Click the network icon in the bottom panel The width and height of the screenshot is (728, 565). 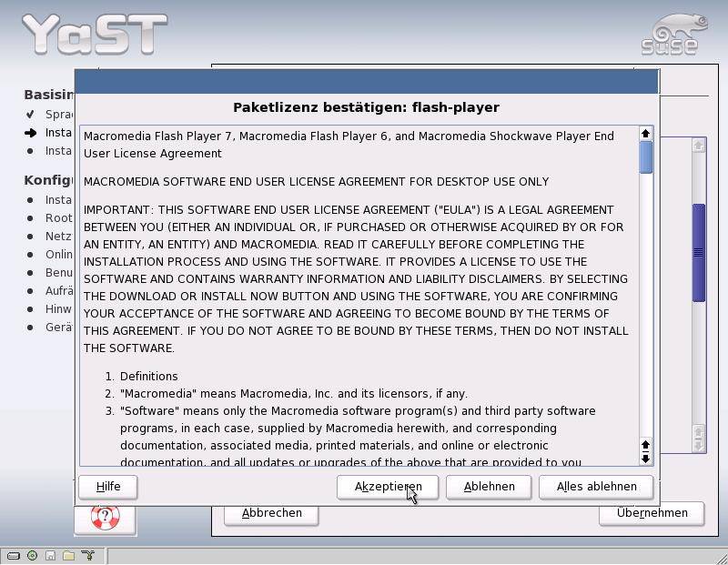tap(88, 555)
